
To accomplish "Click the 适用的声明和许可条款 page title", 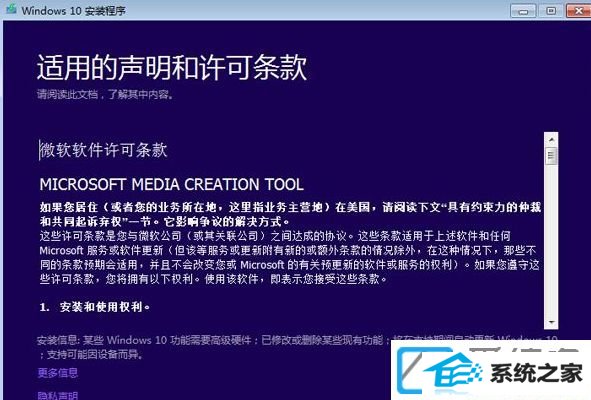I will [172, 67].
